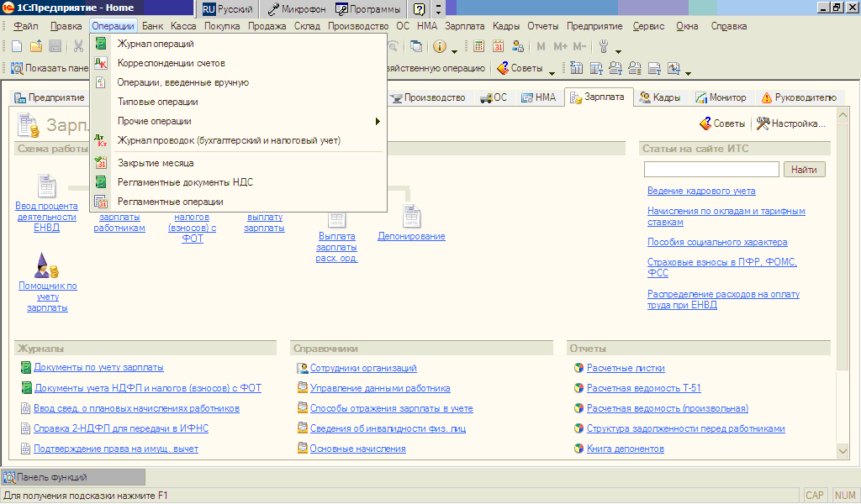The width and height of the screenshot is (861, 504).
Task: Open the Зарплата menu in menu bar
Action: [x=464, y=26]
